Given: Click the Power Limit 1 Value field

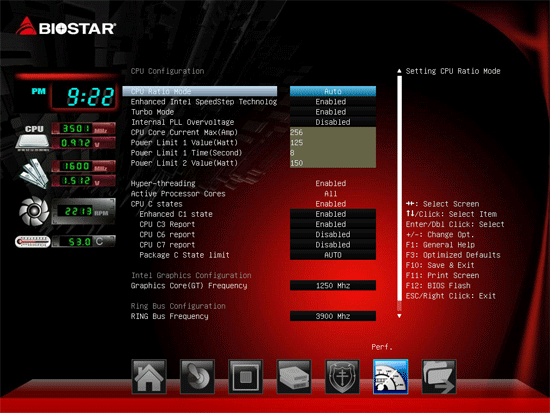Looking at the screenshot, I should 333,142.
